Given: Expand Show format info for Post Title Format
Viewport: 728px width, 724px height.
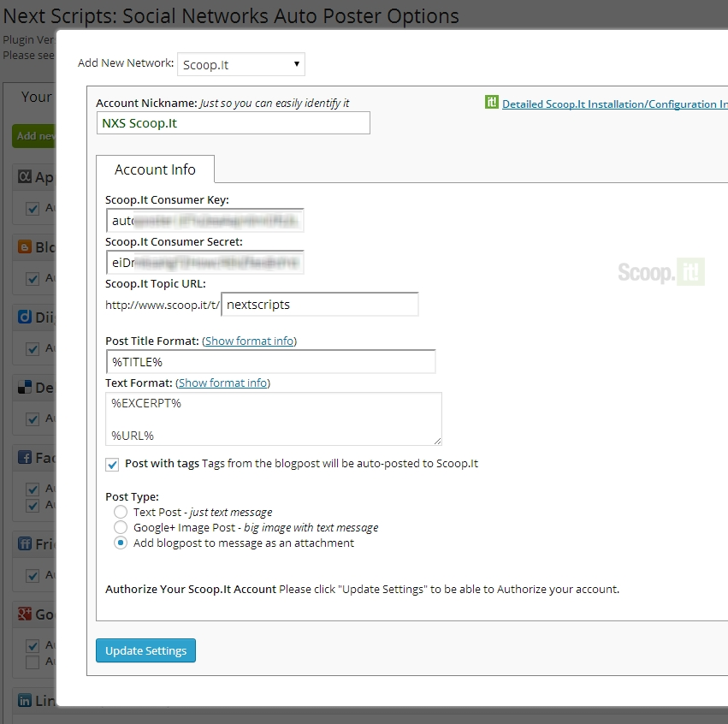Looking at the screenshot, I should pos(250,341).
